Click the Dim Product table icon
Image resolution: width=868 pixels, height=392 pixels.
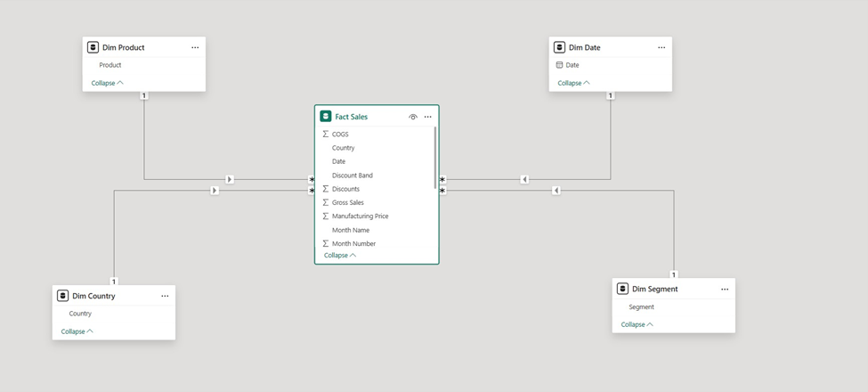[x=93, y=47]
